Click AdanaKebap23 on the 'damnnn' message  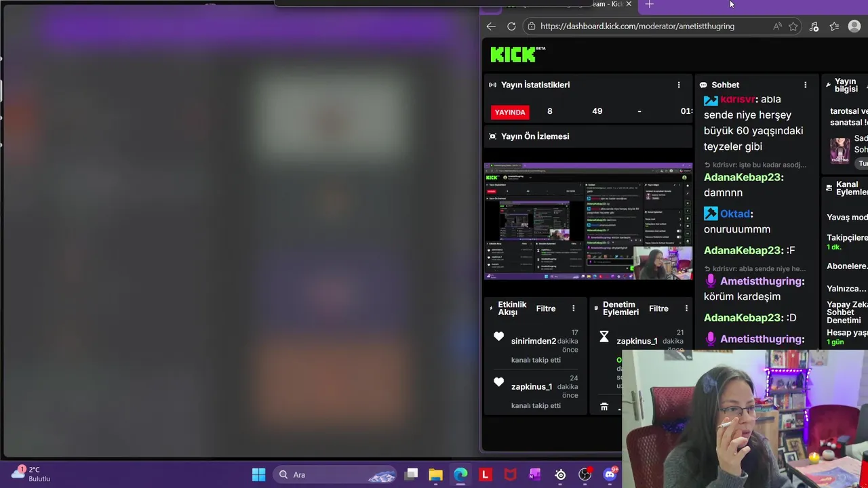click(744, 177)
